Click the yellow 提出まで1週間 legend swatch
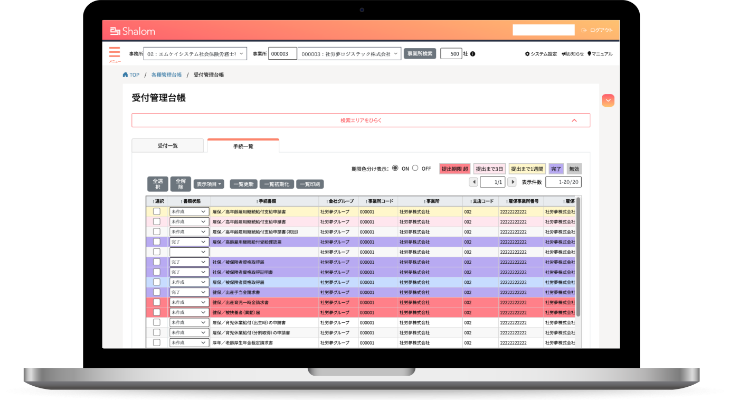Image resolution: width=730 pixels, height=400 pixels. [527, 169]
